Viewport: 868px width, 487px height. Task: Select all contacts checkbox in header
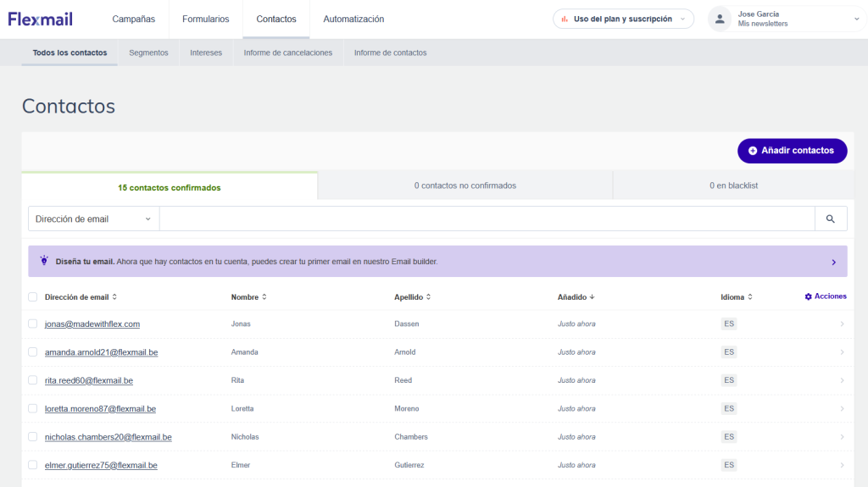point(33,297)
